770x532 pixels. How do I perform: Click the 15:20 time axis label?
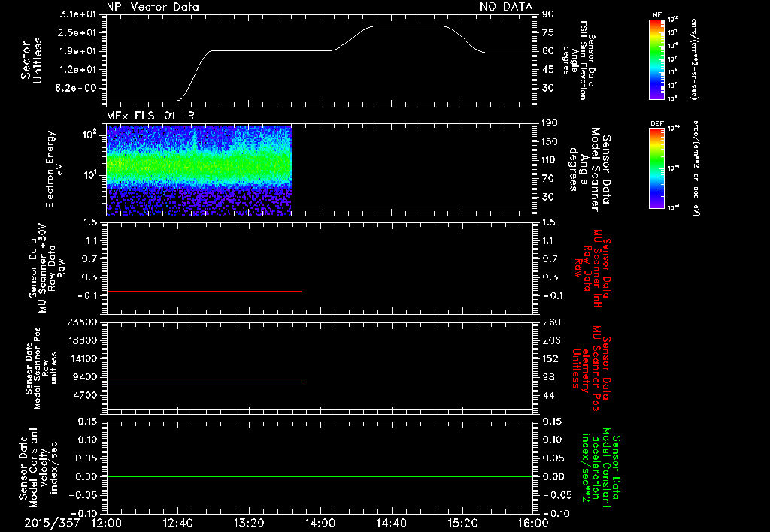point(462,523)
